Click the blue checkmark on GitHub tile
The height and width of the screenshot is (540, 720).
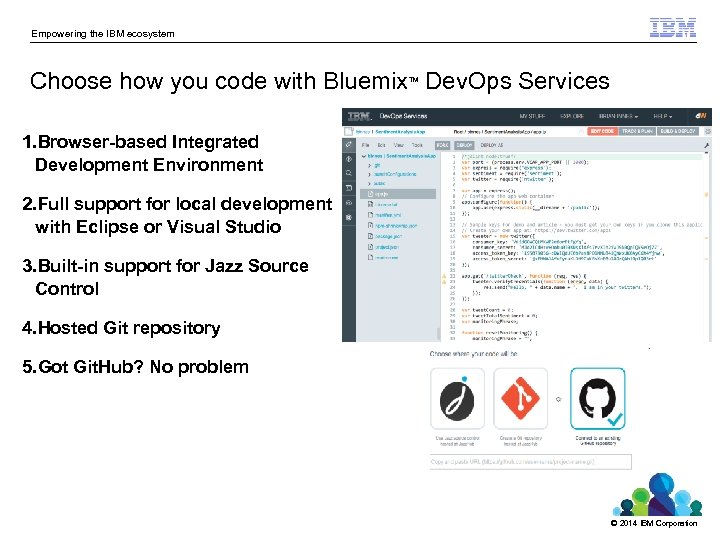click(615, 420)
